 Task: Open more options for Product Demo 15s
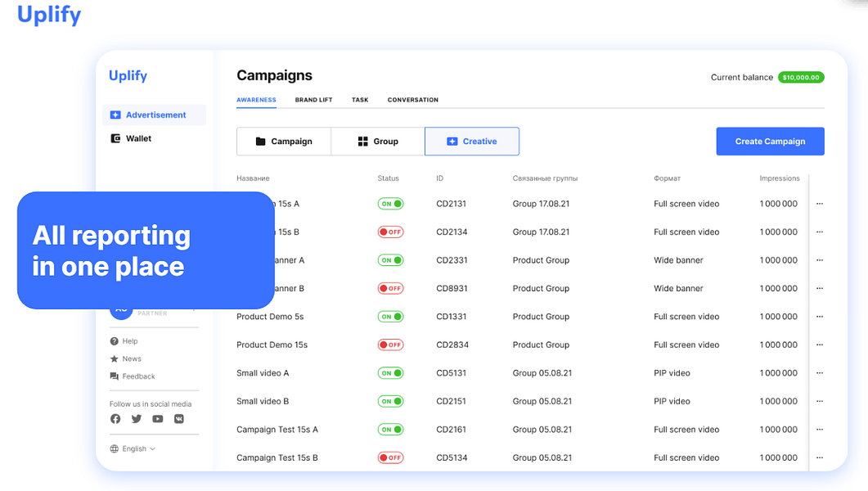pyautogui.click(x=819, y=345)
